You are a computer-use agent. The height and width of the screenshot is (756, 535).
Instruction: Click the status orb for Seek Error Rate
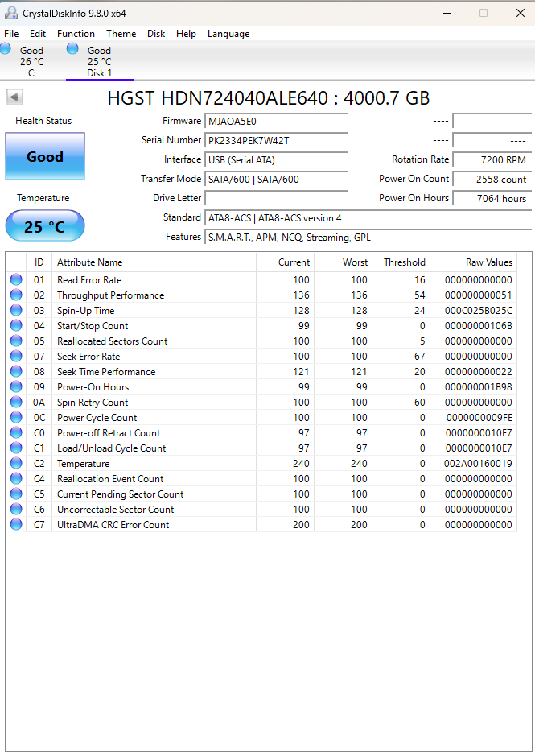pos(16,357)
